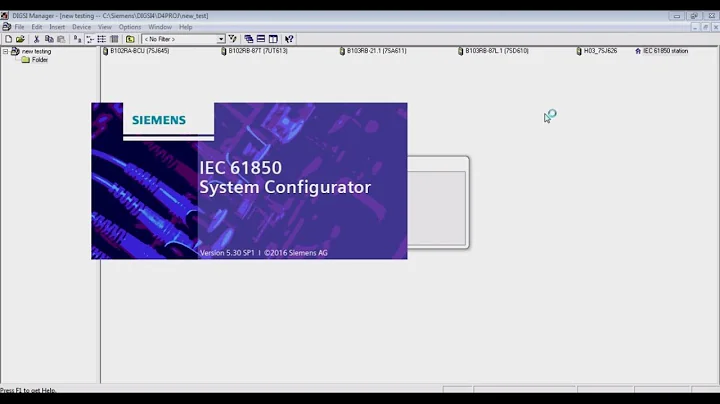Create a new project with New icon
The image size is (720, 404).
tap(8, 39)
